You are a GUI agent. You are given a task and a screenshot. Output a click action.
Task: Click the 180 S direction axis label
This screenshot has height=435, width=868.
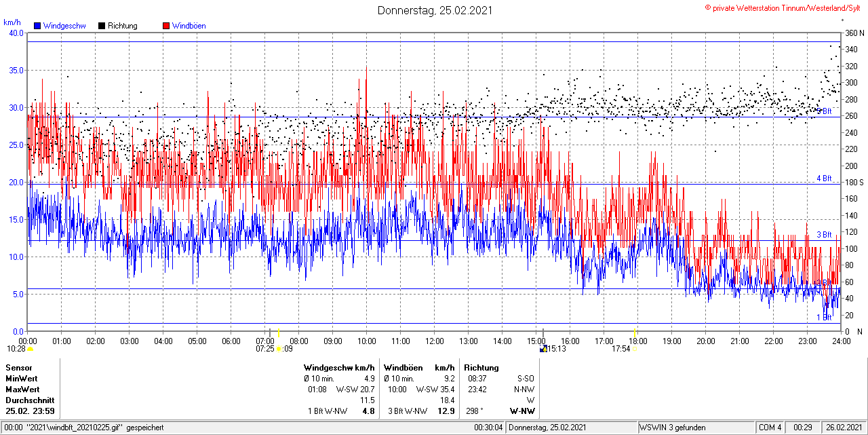[854, 182]
